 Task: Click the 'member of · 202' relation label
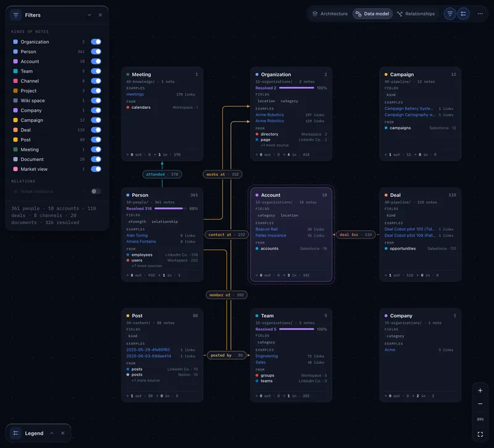(227, 295)
